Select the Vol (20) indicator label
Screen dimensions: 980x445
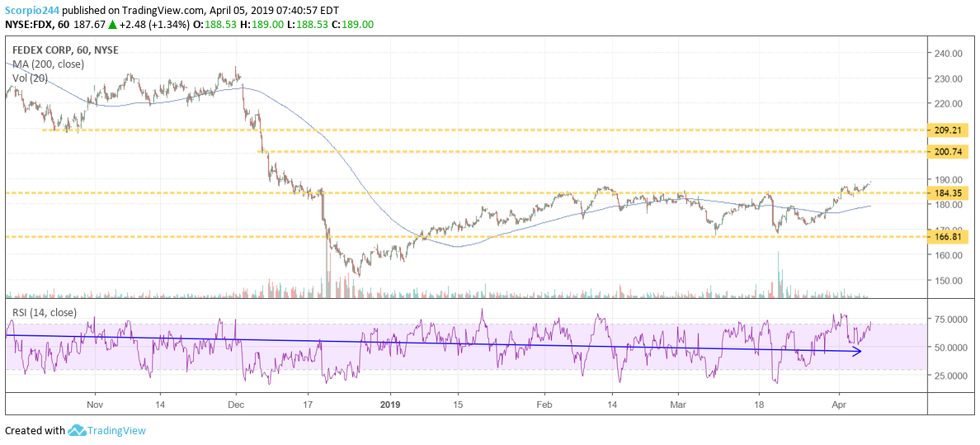31,78
